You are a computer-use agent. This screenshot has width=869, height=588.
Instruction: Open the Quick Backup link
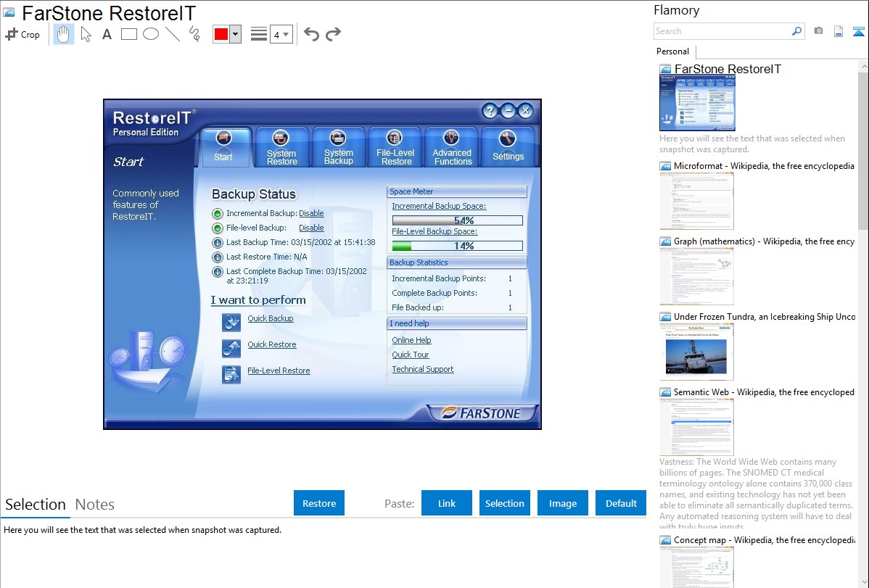271,318
